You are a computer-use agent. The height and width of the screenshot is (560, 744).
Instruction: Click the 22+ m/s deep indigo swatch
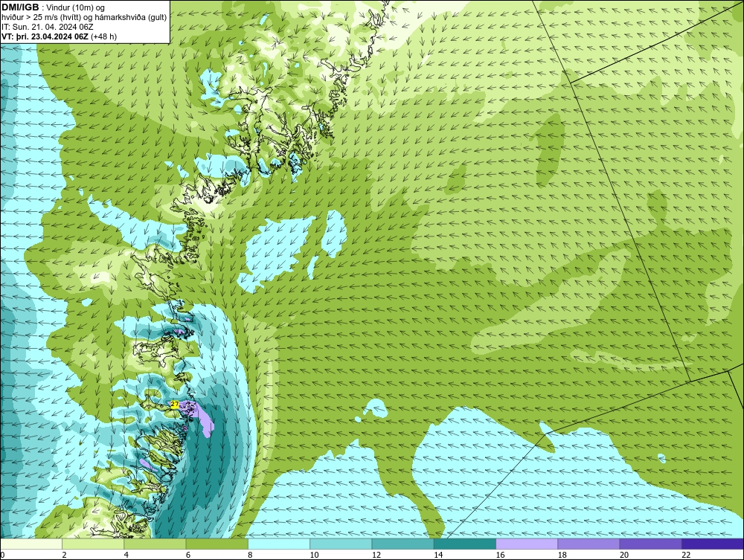(x=713, y=544)
